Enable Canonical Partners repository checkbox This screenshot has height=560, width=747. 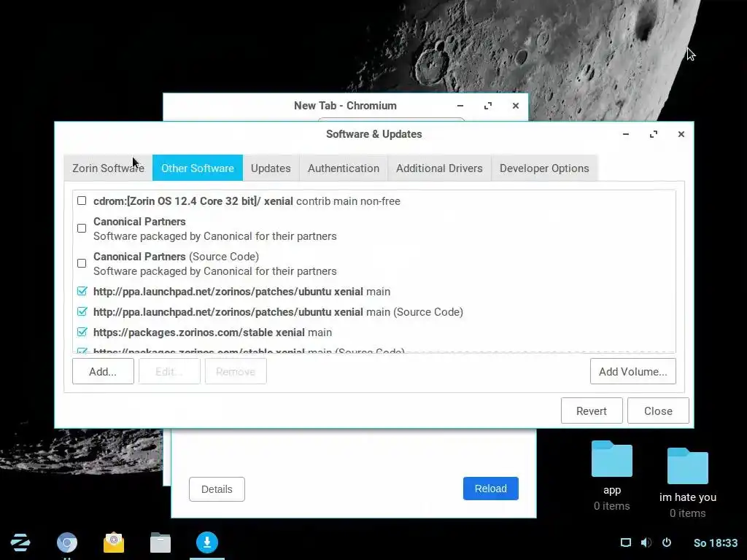pyautogui.click(x=82, y=228)
